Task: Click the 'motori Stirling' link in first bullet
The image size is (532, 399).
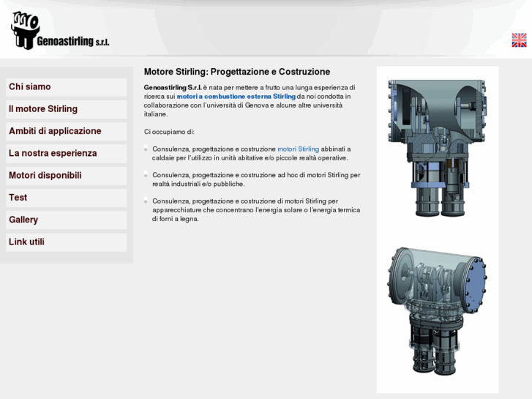Action: click(299, 149)
